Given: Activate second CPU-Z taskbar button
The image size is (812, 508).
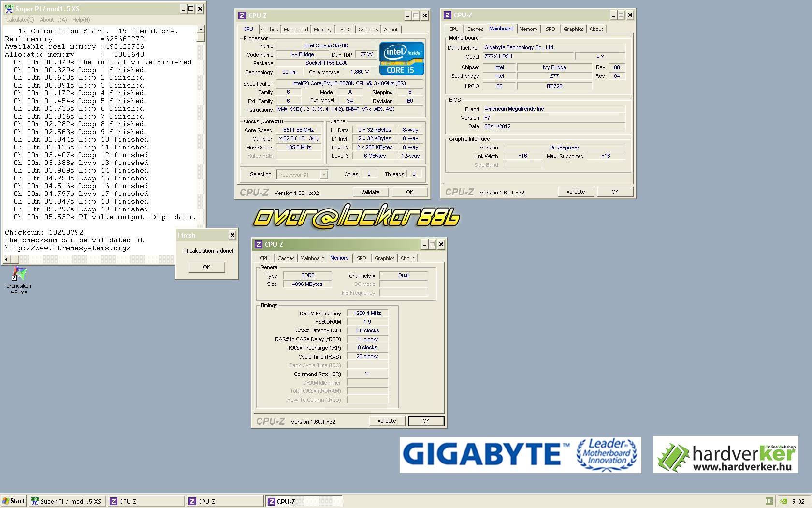Looking at the screenshot, I should coord(225,501).
